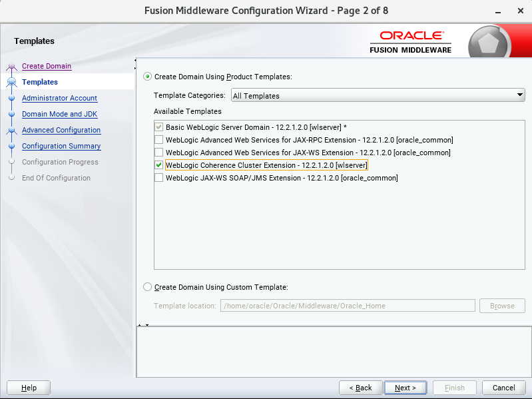Screen dimensions: 532x399
Task: Select Create Domain Using Custom Template option
Action: point(148,287)
